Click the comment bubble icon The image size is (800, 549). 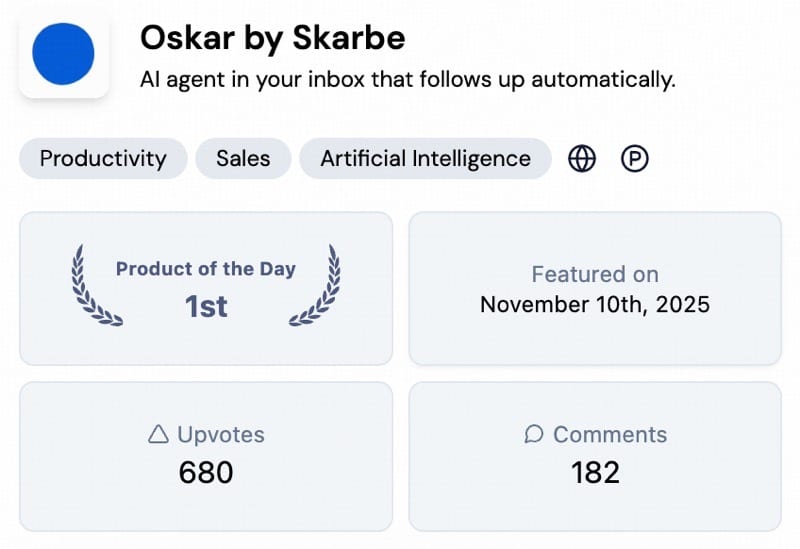534,435
